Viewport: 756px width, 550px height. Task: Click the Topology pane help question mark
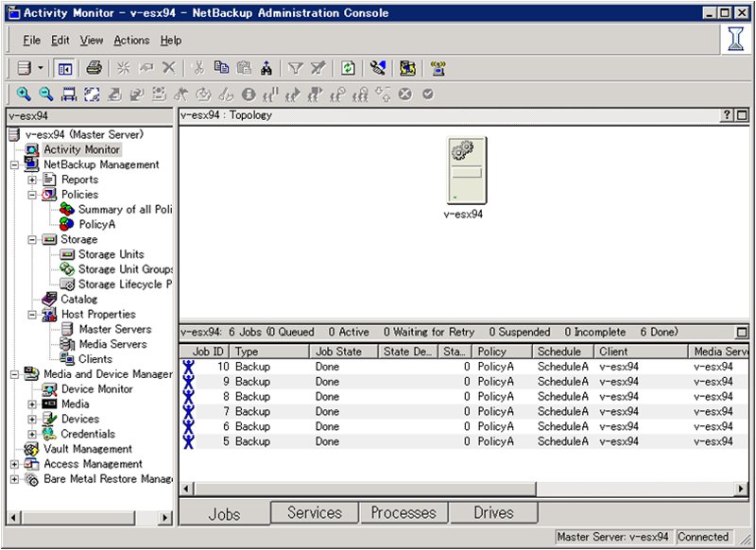point(727,115)
